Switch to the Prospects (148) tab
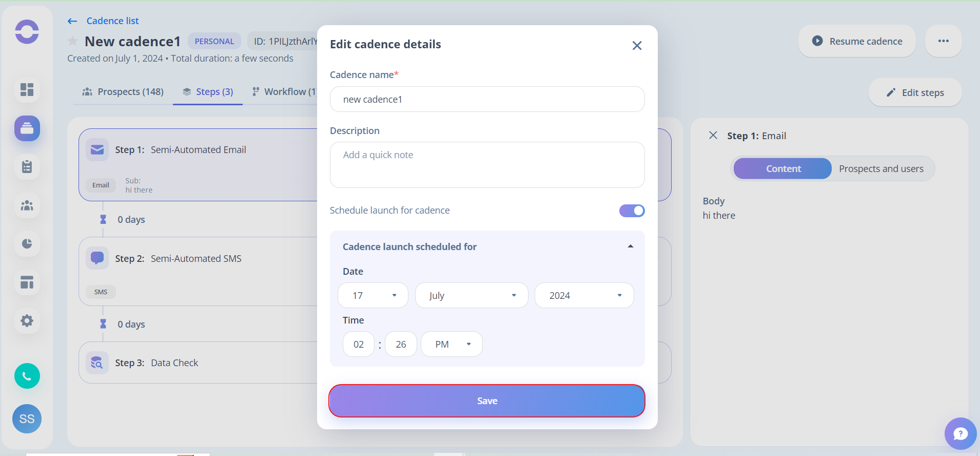 coord(123,92)
